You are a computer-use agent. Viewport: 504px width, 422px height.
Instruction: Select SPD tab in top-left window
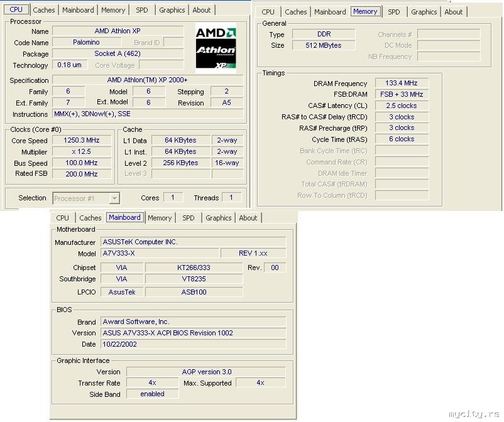[x=142, y=10]
